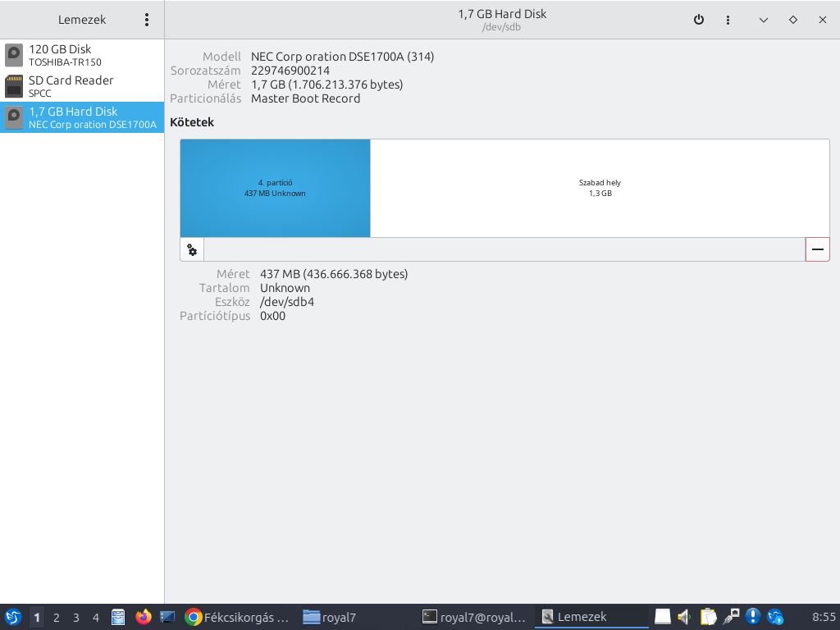840x630 pixels.
Task: Click the blue exclamation notification tray icon
Action: 753,617
